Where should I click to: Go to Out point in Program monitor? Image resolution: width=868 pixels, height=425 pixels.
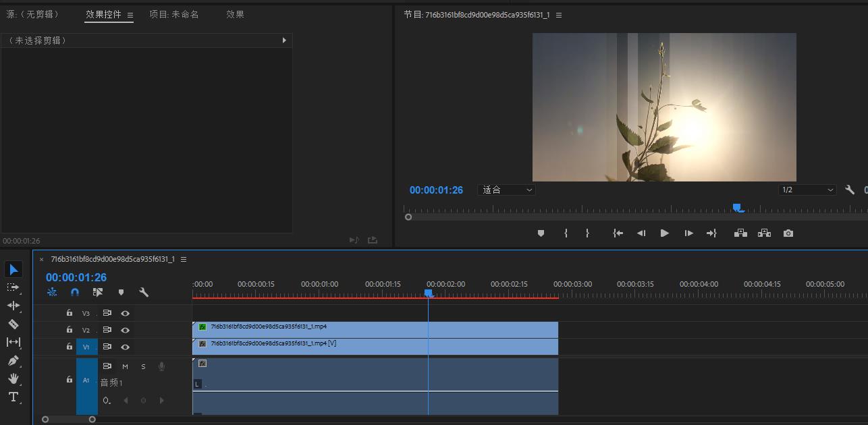tap(711, 233)
